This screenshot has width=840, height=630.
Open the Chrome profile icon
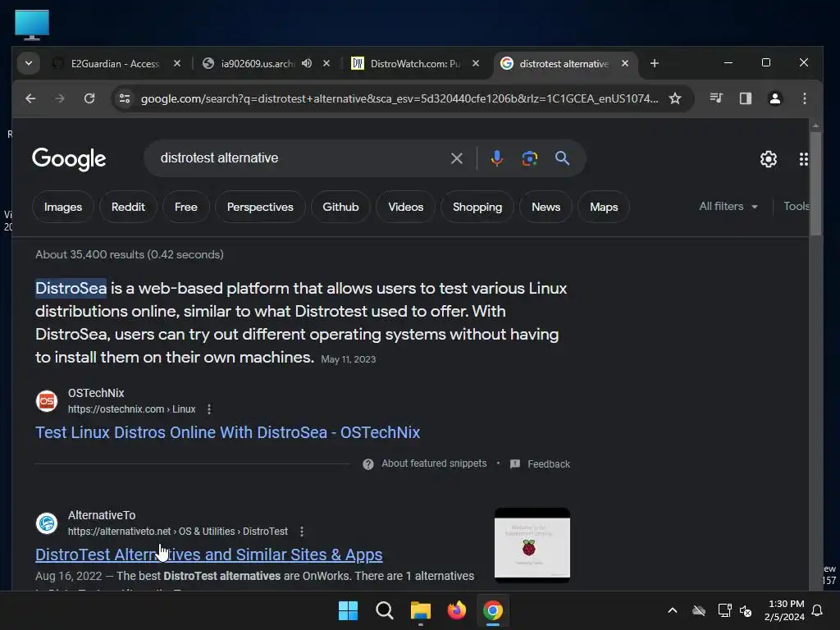[774, 98]
